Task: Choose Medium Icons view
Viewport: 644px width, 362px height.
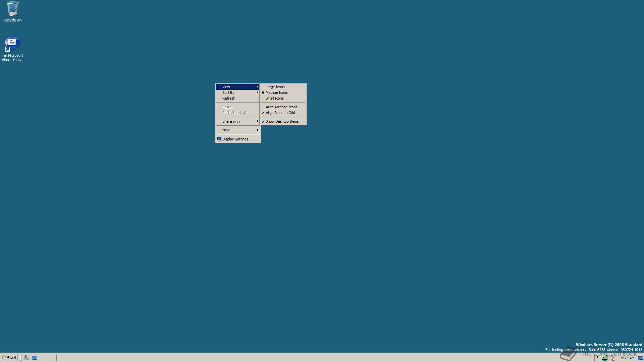Action: tap(283, 93)
